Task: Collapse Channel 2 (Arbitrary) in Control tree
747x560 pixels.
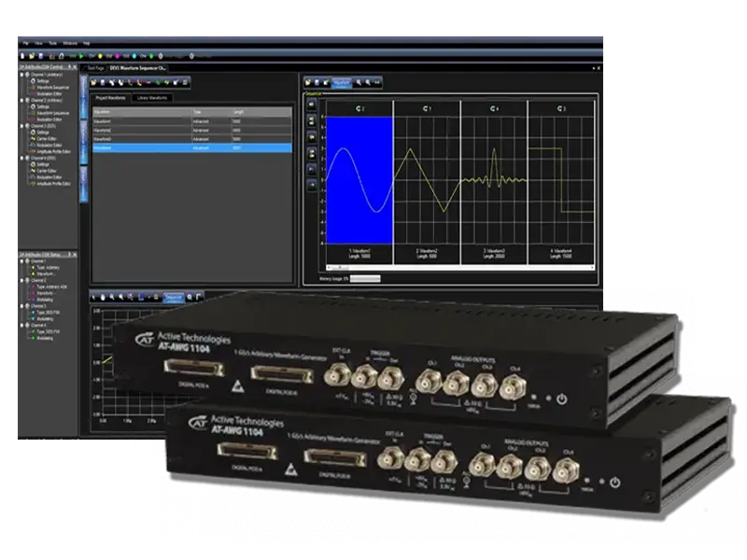Action: tap(21, 101)
